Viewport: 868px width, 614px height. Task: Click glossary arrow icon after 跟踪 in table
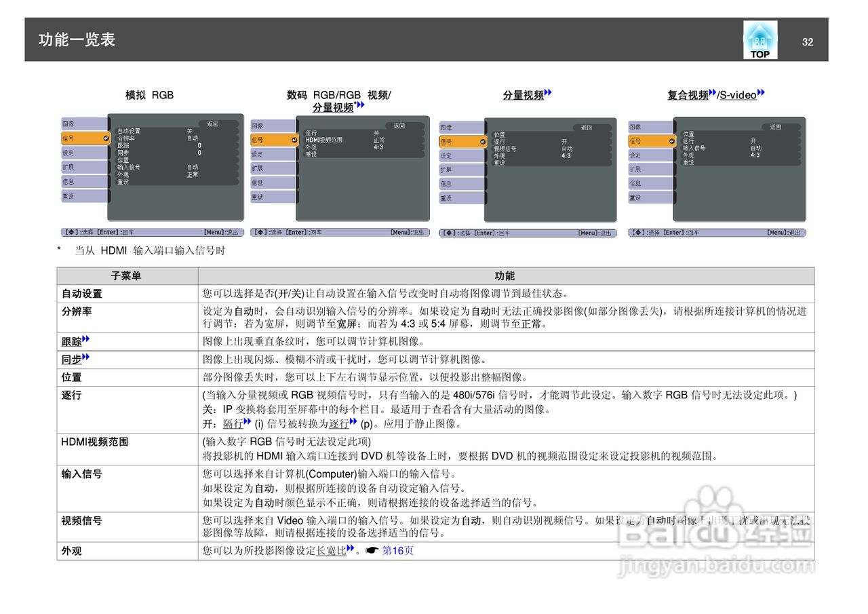click(86, 339)
